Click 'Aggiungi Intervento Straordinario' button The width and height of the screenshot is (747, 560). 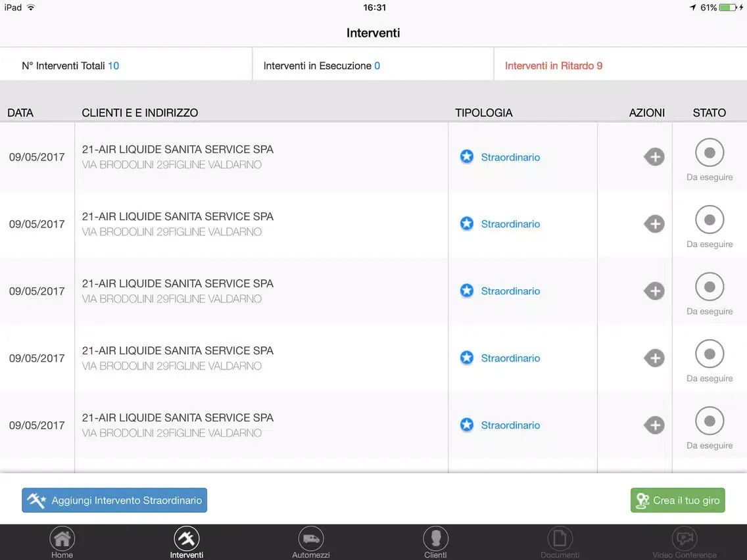pyautogui.click(x=114, y=500)
